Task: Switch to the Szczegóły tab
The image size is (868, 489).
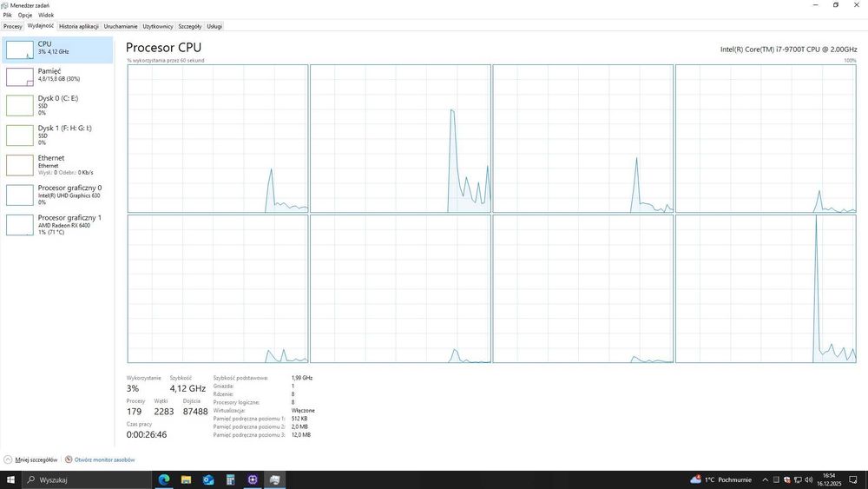Action: pos(190,26)
